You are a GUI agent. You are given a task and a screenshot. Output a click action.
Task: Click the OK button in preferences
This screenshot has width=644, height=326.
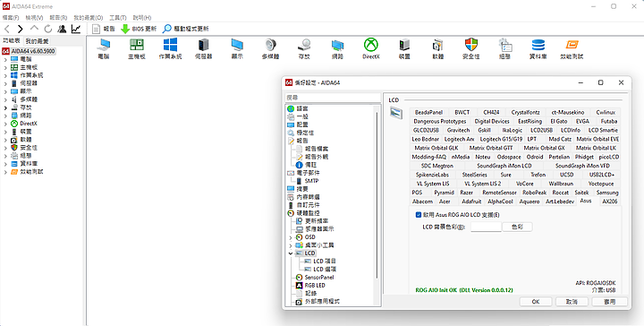536,301
